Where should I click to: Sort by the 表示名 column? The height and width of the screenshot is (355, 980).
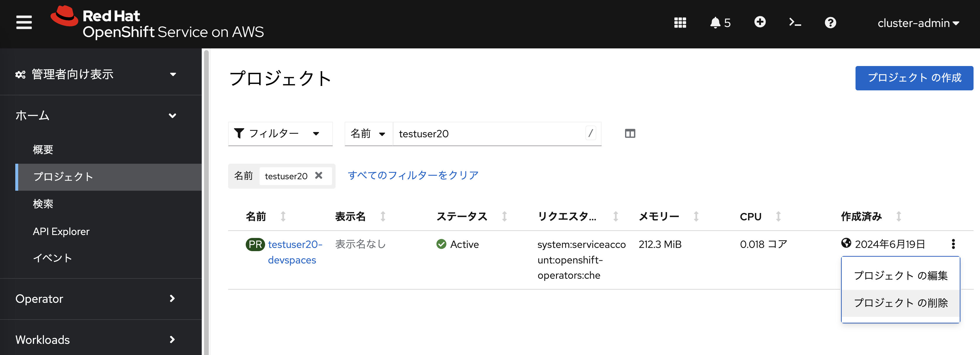click(x=360, y=216)
